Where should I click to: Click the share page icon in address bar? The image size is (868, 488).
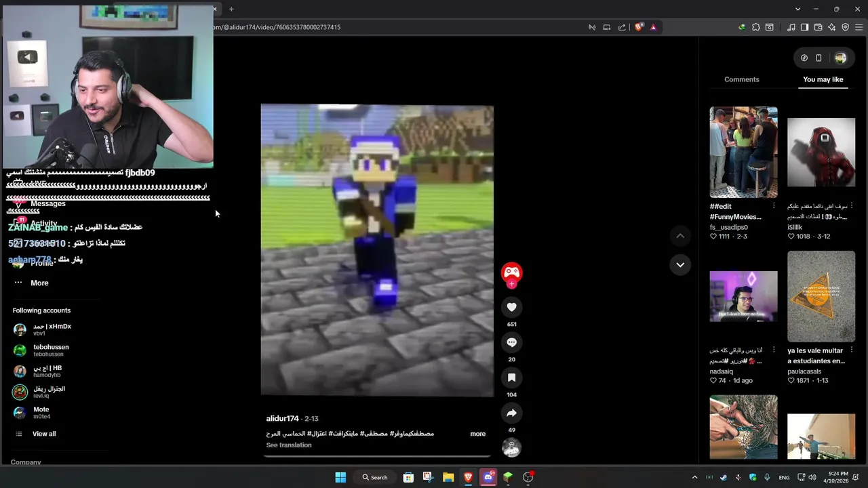pos(622,27)
